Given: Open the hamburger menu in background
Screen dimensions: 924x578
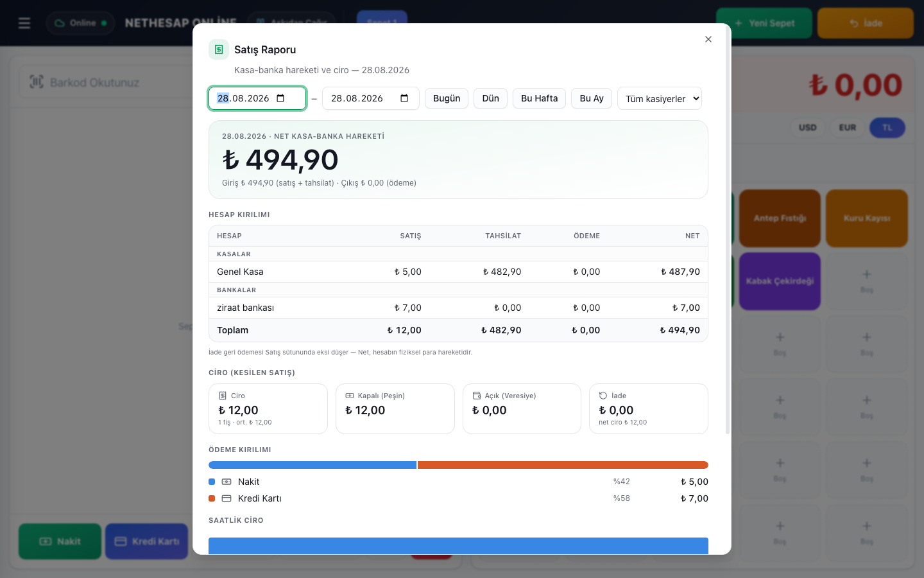Looking at the screenshot, I should 24,23.
